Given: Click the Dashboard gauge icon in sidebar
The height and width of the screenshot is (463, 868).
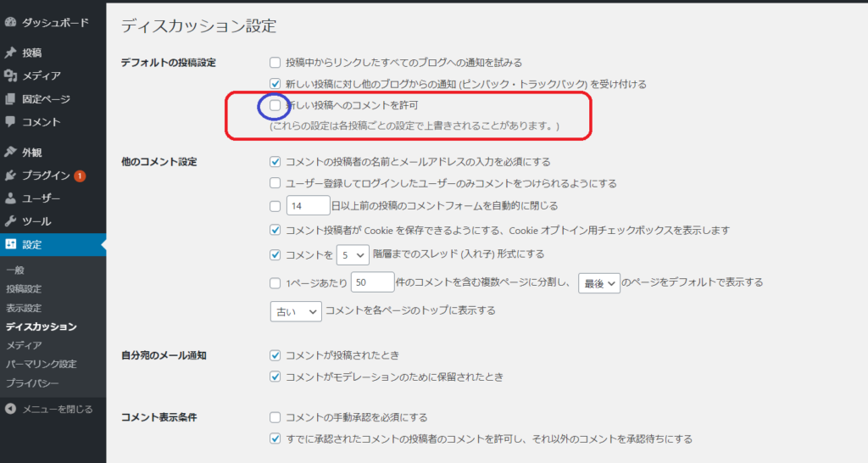Looking at the screenshot, I should pyautogui.click(x=11, y=22).
